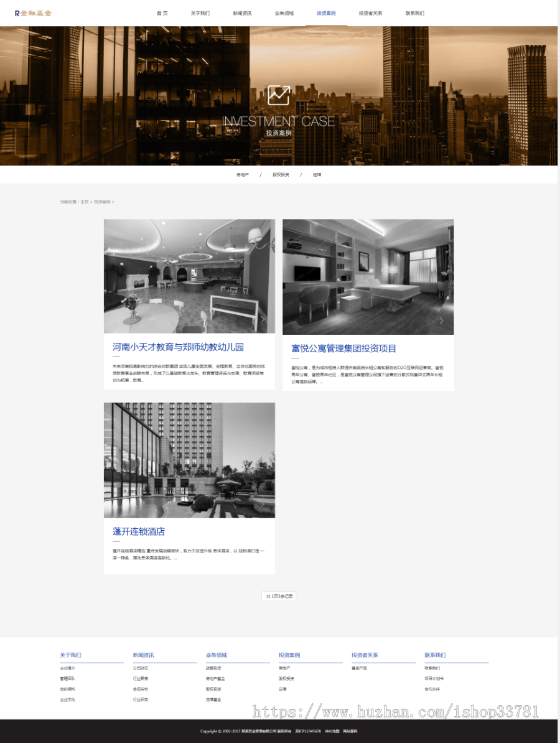Open 股权投资 under footer 投资案例 column
This screenshot has height=743, width=560.
tap(287, 678)
